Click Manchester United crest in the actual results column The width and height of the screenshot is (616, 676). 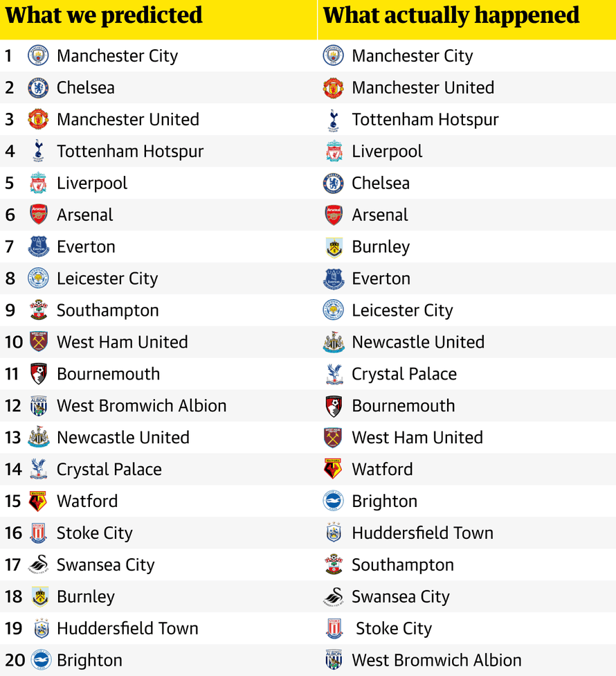(334, 88)
